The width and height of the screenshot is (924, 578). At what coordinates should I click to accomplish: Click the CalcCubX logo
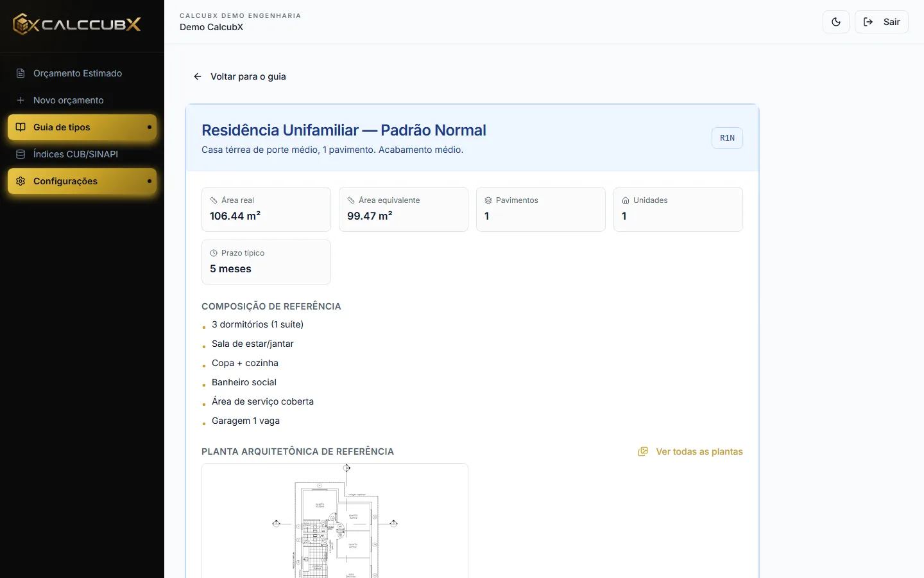click(x=77, y=24)
